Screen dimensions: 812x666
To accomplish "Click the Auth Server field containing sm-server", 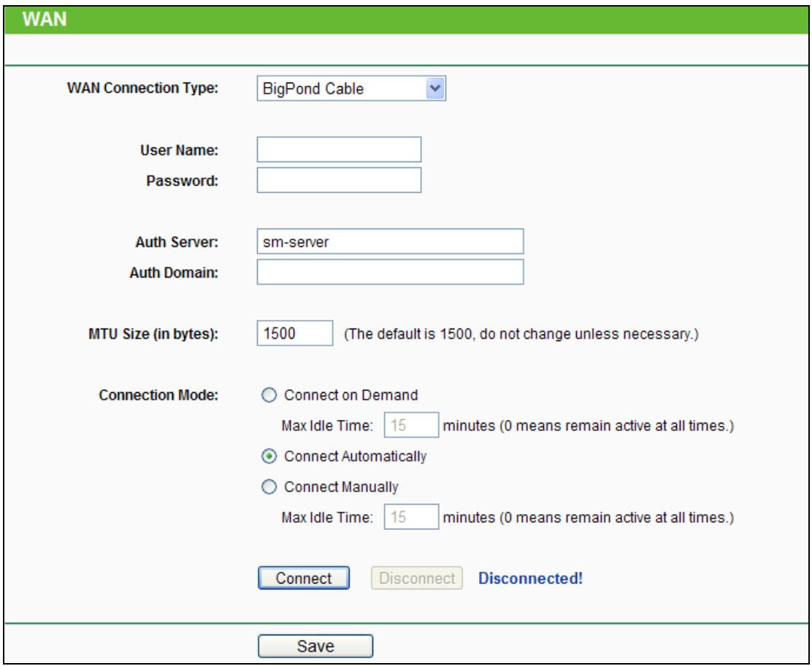I will click(x=390, y=241).
